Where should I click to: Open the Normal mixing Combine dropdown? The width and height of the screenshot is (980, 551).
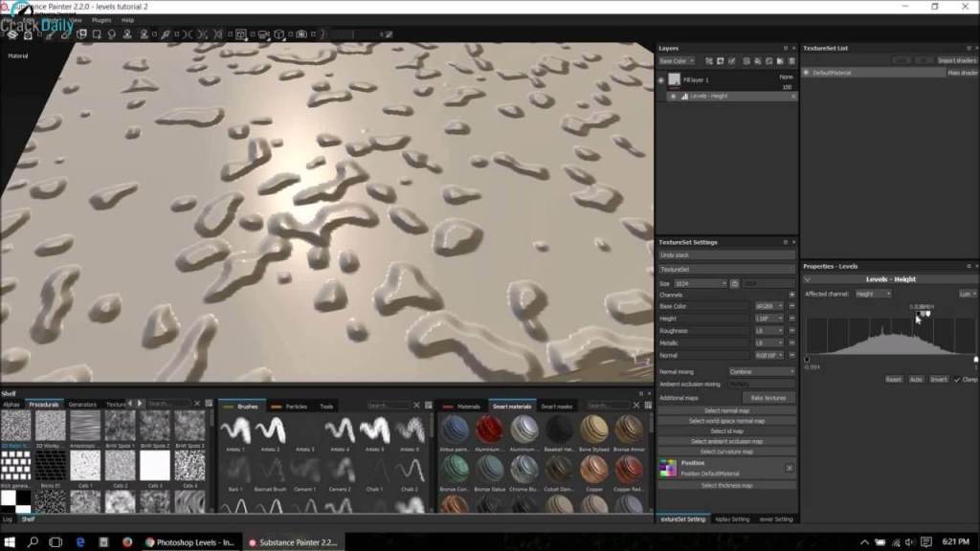tap(762, 372)
